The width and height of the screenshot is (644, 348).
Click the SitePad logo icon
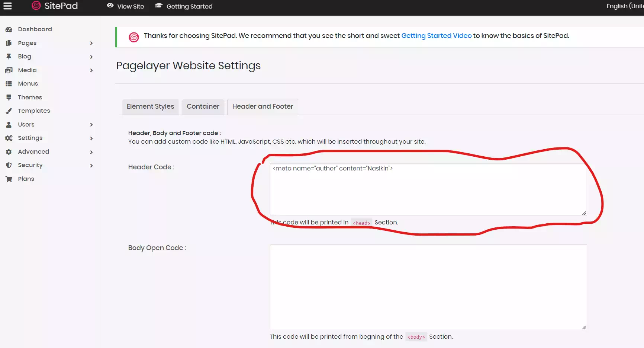36,6
